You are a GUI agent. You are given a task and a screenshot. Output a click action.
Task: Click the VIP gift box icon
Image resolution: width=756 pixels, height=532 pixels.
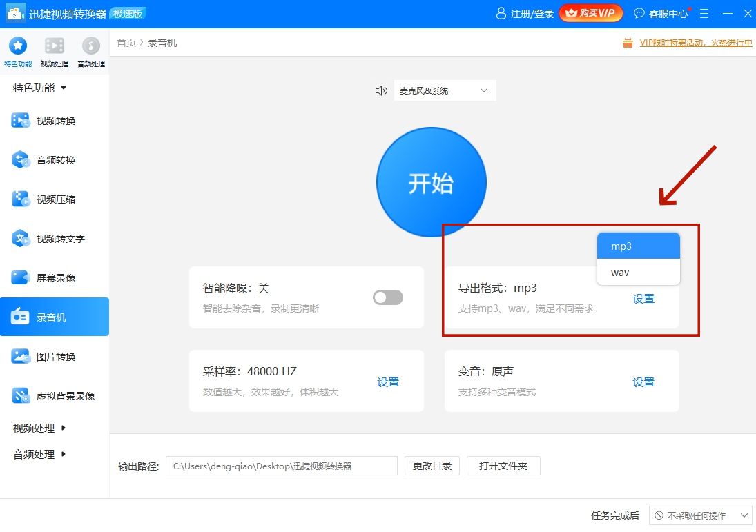(628, 43)
